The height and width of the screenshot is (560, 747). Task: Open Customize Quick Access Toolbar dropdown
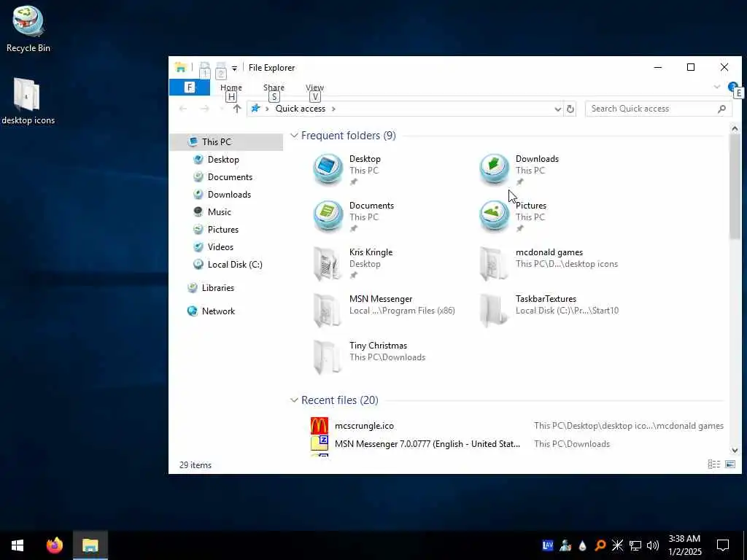tap(234, 69)
